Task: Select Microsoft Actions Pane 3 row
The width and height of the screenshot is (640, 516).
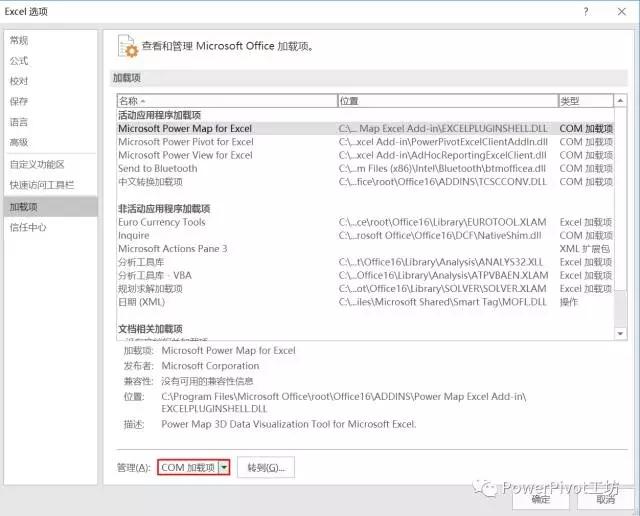Action: coord(365,249)
